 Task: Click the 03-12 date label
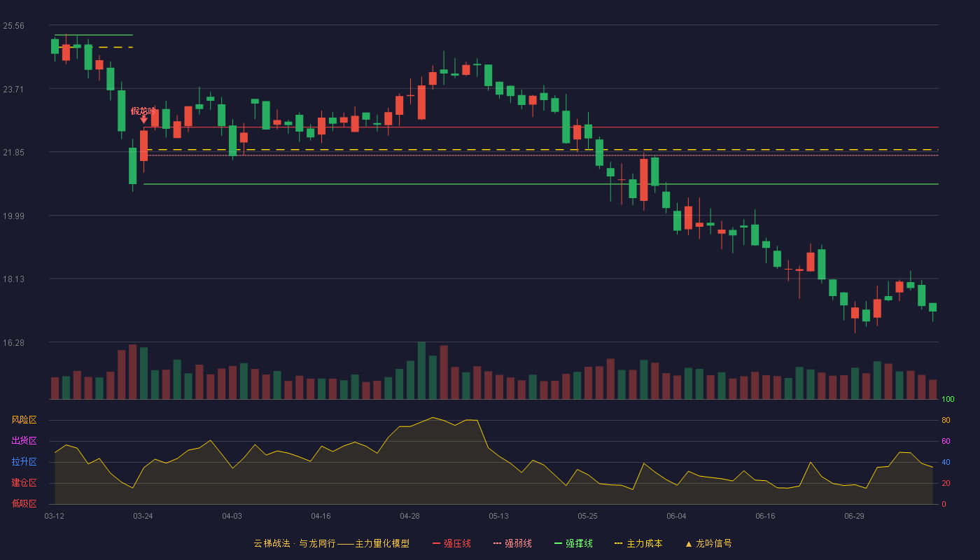pos(54,516)
